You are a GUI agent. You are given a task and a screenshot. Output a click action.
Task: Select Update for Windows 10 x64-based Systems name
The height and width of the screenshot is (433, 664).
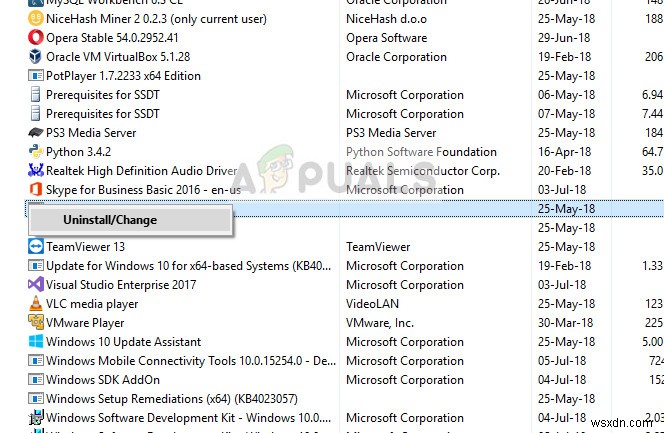click(x=188, y=266)
